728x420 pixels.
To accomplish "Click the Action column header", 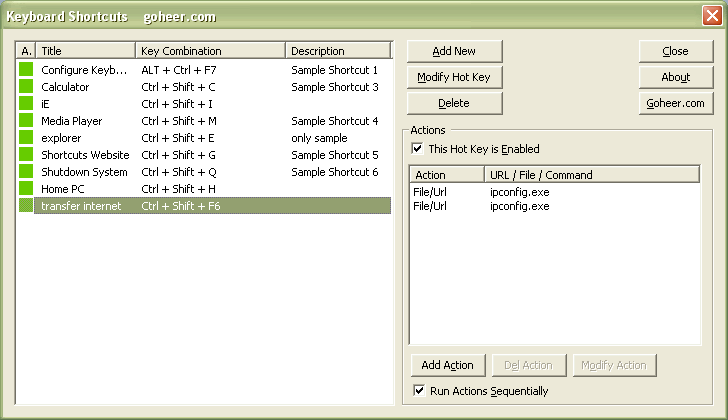I will [x=447, y=175].
